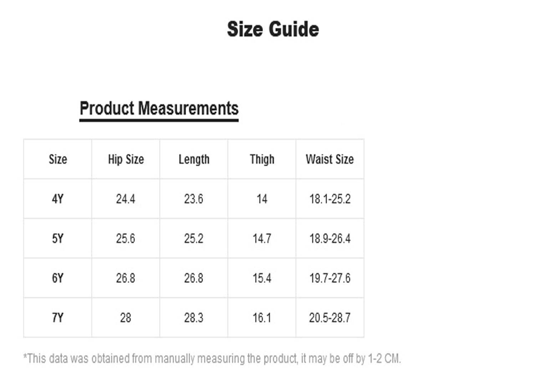Click the 24.4 hip size cell
The height and width of the screenshot is (392, 535).
[126, 199]
